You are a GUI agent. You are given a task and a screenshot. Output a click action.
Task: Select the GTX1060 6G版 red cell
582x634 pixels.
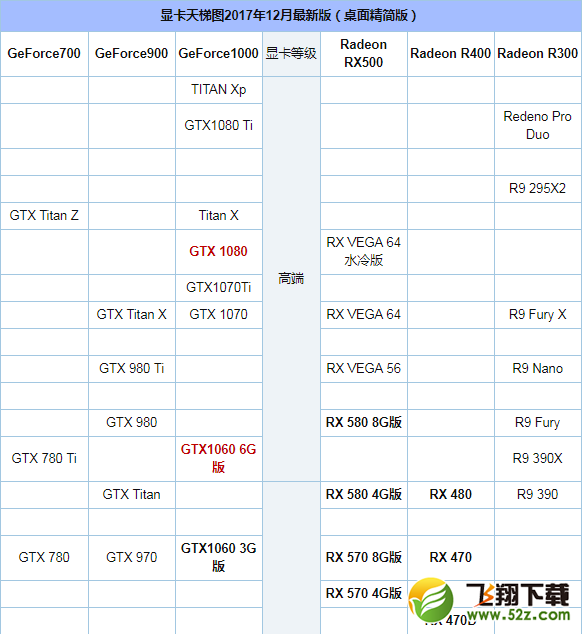219,459
